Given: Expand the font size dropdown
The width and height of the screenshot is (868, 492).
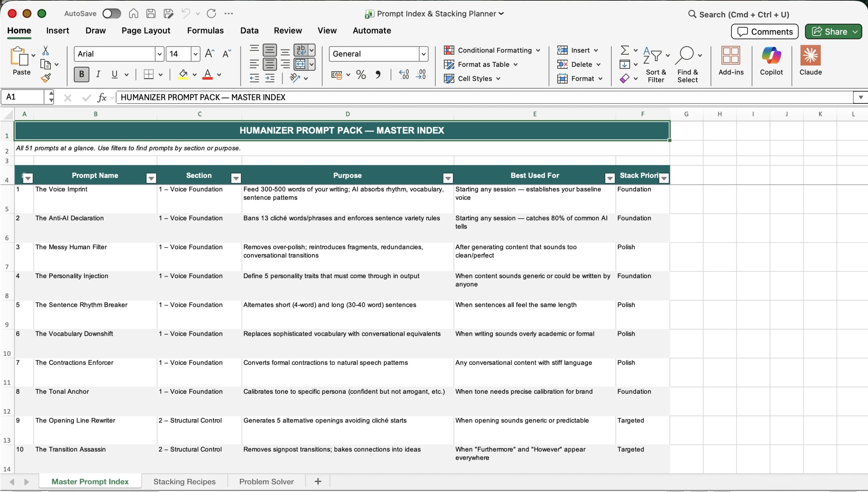Looking at the screenshot, I should (x=195, y=54).
